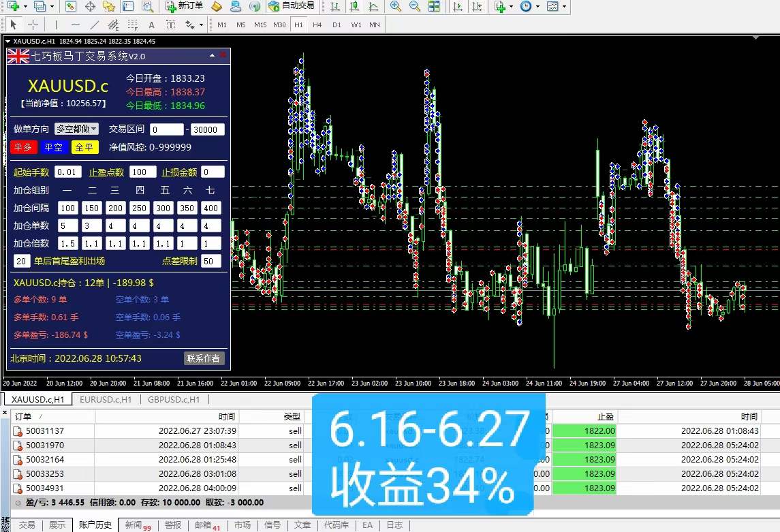Viewport: 780px width, 532px height.
Task: Switch to H4 timeframe
Action: click(317, 25)
